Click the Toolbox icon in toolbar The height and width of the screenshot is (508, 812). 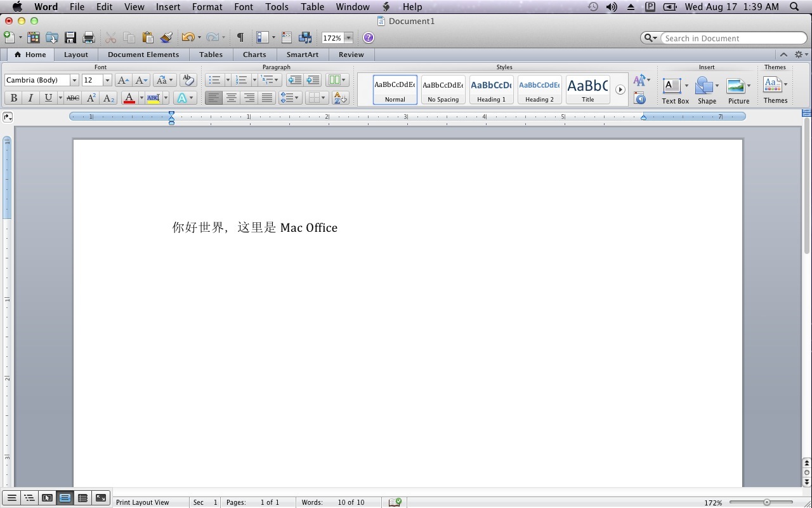click(x=286, y=37)
